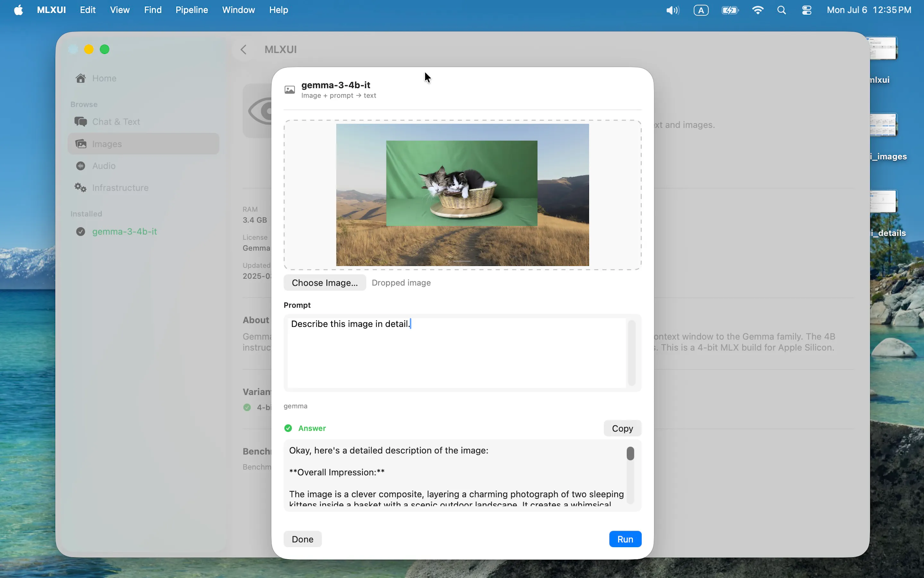The width and height of the screenshot is (924, 578).
Task: Select Images category in the sidebar
Action: [143, 144]
